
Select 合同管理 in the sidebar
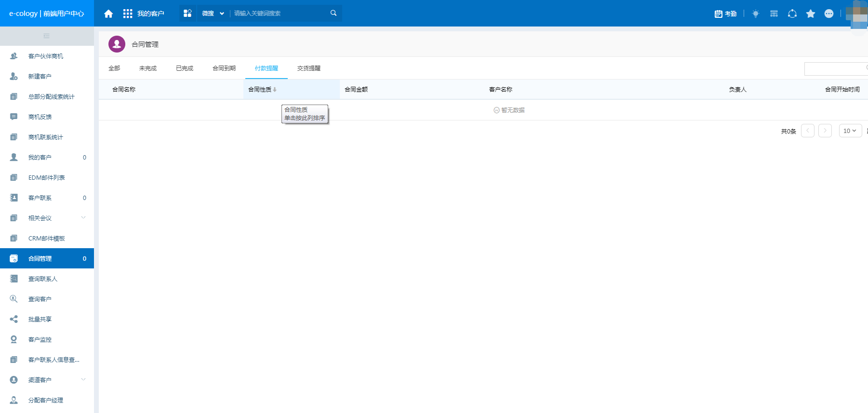coord(47,259)
